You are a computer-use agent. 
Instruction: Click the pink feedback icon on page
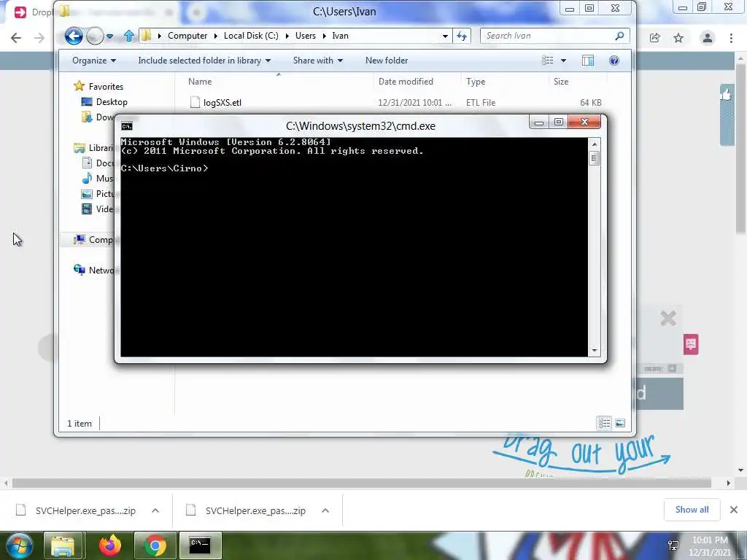pyautogui.click(x=691, y=344)
